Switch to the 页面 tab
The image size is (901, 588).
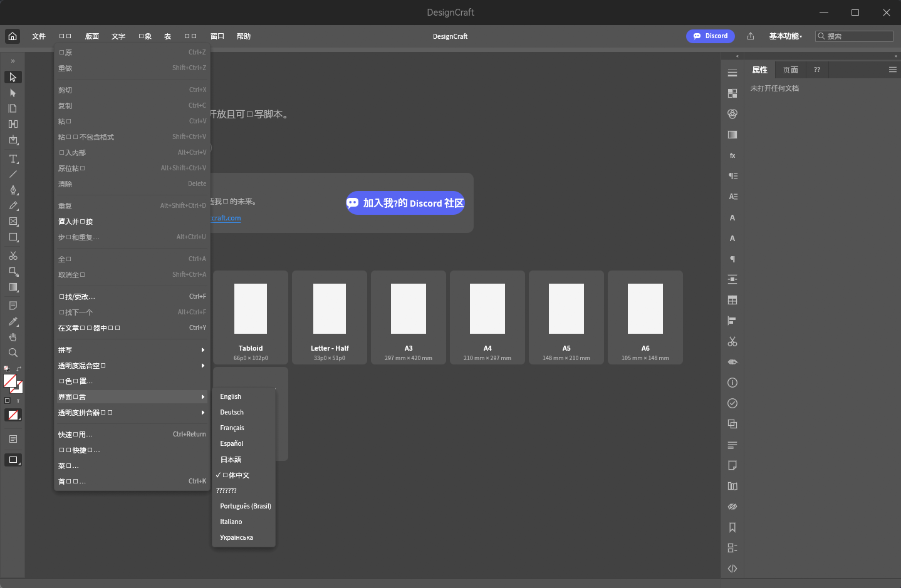tap(791, 70)
